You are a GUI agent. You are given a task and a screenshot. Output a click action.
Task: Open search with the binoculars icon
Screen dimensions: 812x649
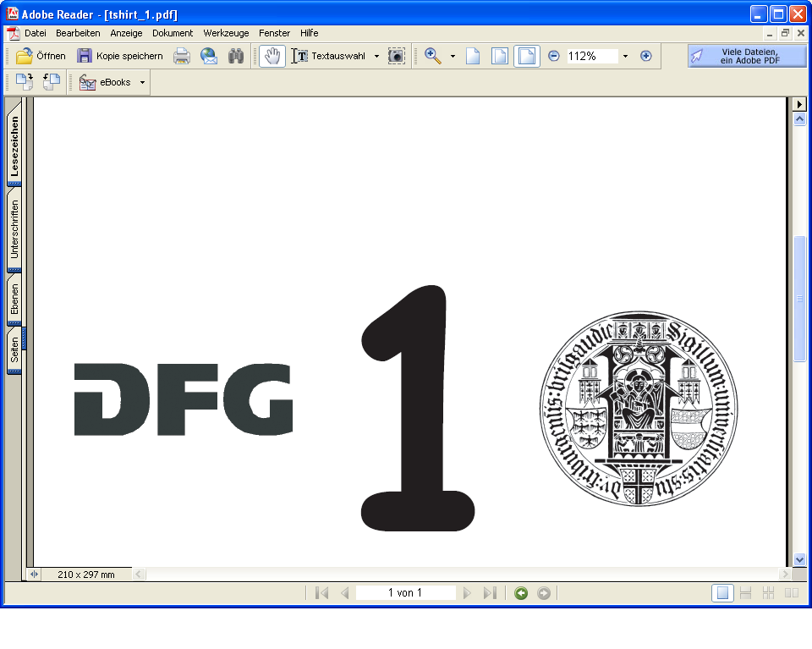coord(236,56)
